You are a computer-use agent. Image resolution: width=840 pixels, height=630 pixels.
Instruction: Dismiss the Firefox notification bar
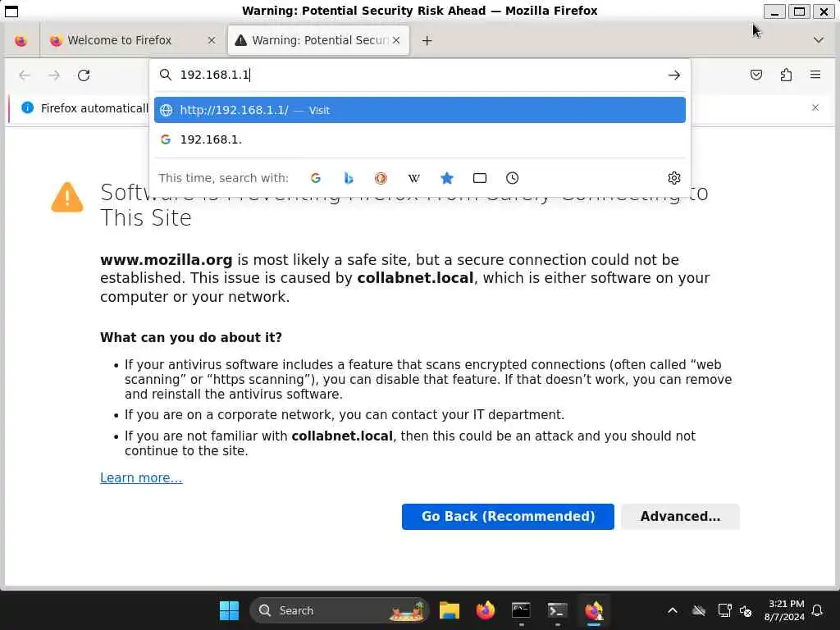coord(815,107)
